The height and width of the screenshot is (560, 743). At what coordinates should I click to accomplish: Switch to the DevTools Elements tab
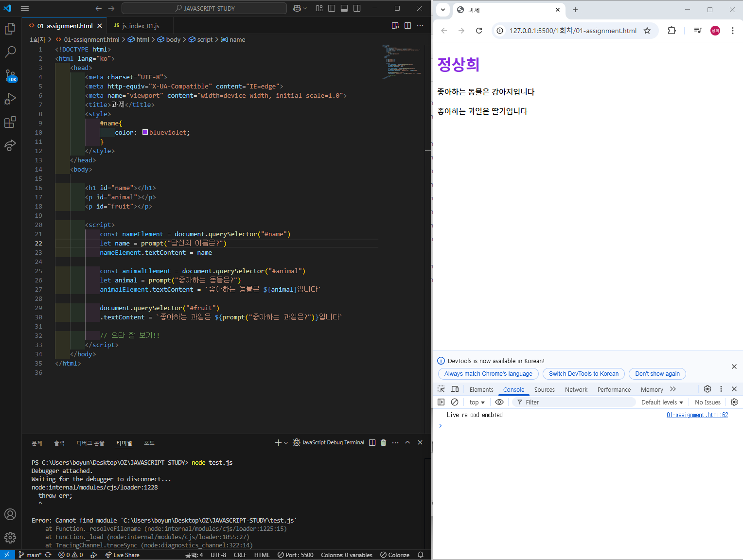click(481, 389)
